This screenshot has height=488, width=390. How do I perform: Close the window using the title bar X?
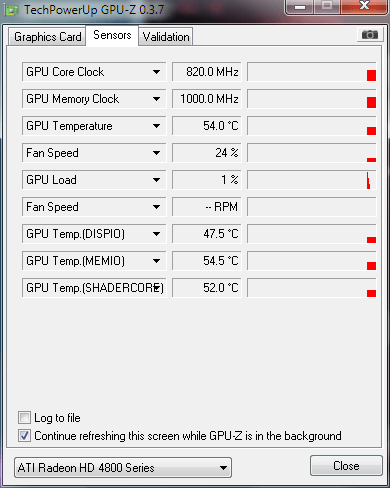(x=364, y=6)
